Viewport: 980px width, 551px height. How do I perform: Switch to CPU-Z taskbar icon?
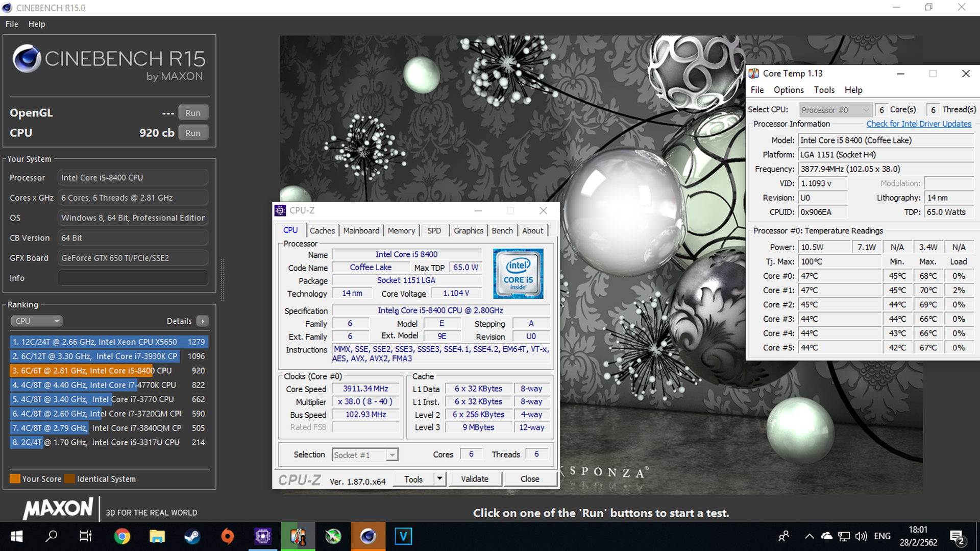point(263,536)
